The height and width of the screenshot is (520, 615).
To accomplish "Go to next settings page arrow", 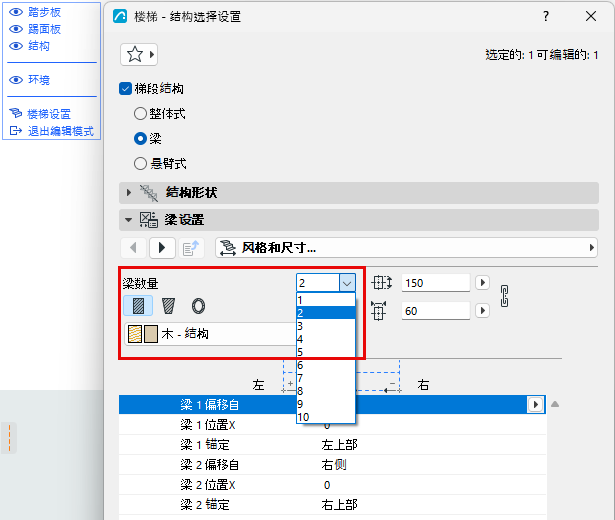I will coord(162,248).
